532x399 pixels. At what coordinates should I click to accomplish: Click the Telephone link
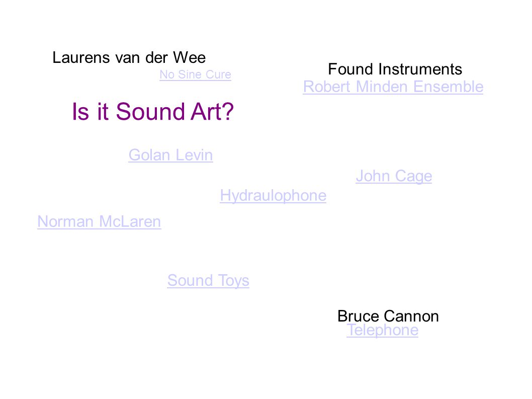tap(382, 330)
